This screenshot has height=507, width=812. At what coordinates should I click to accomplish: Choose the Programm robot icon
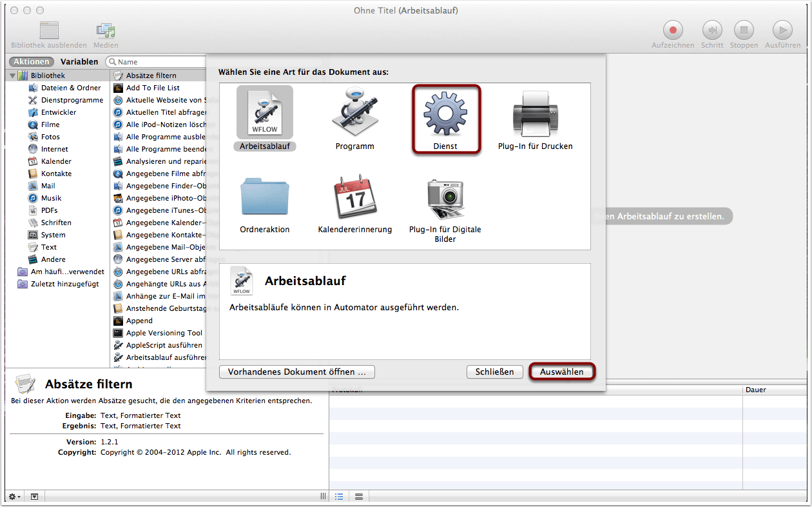point(355,112)
